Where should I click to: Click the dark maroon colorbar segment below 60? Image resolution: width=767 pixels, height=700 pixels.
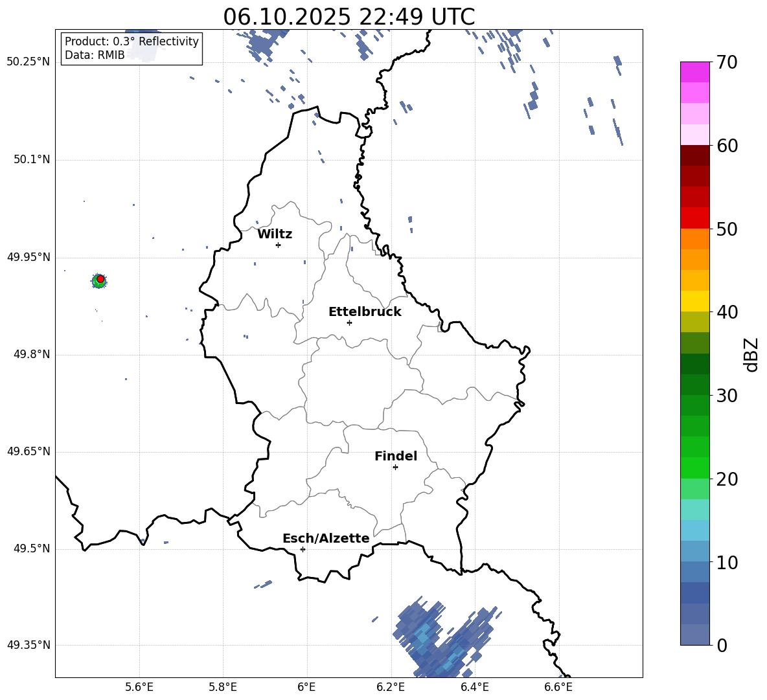pos(694,155)
